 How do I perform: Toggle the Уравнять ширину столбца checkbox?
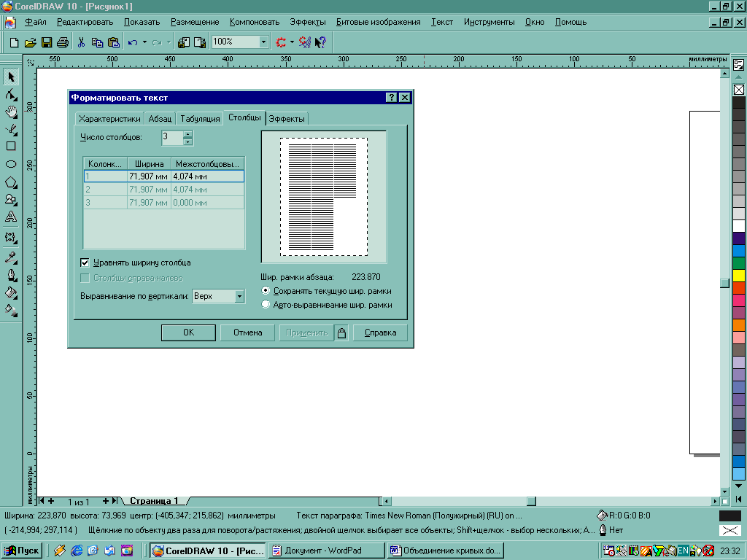[85, 262]
